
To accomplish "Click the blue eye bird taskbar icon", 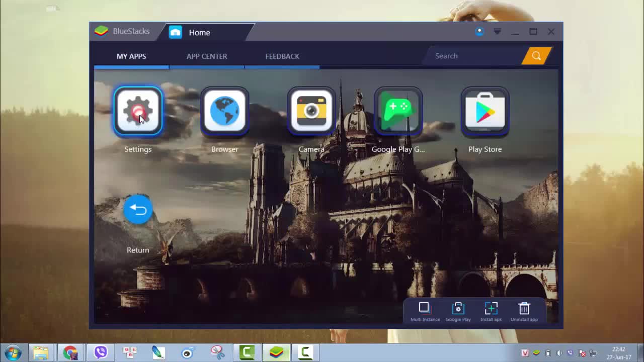I will click(188, 352).
